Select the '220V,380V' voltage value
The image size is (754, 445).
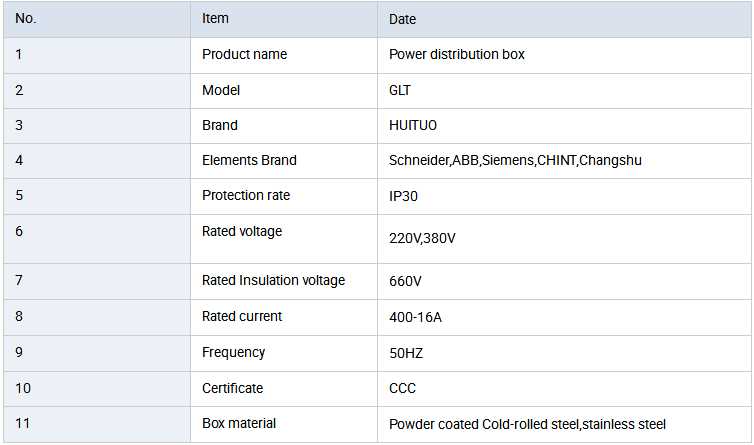[422, 239]
